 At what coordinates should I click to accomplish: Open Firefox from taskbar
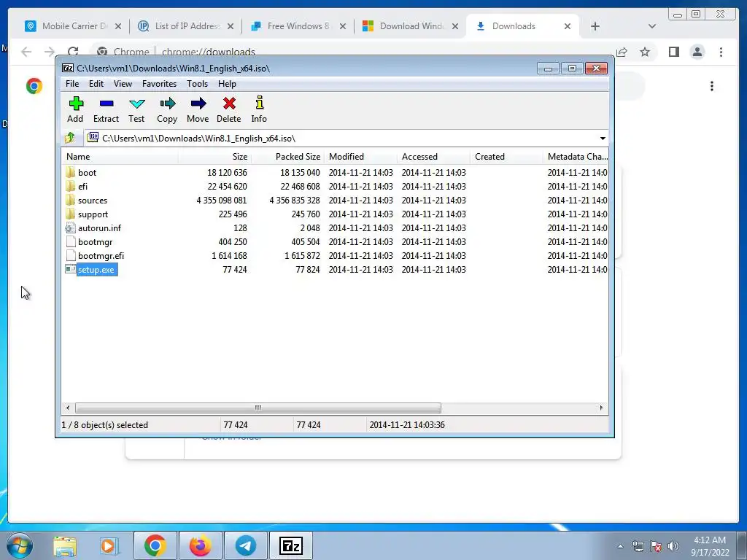pos(200,545)
